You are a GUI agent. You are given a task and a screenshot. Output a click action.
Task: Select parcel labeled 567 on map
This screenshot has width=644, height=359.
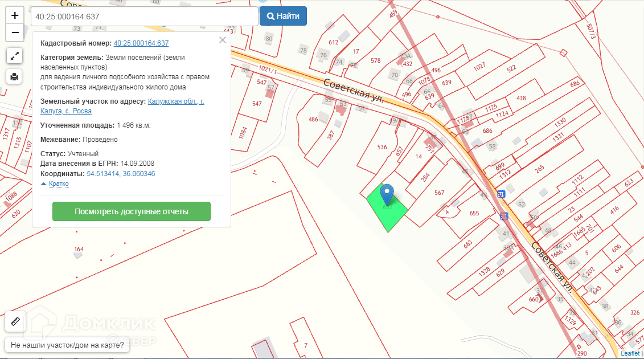pos(440,193)
